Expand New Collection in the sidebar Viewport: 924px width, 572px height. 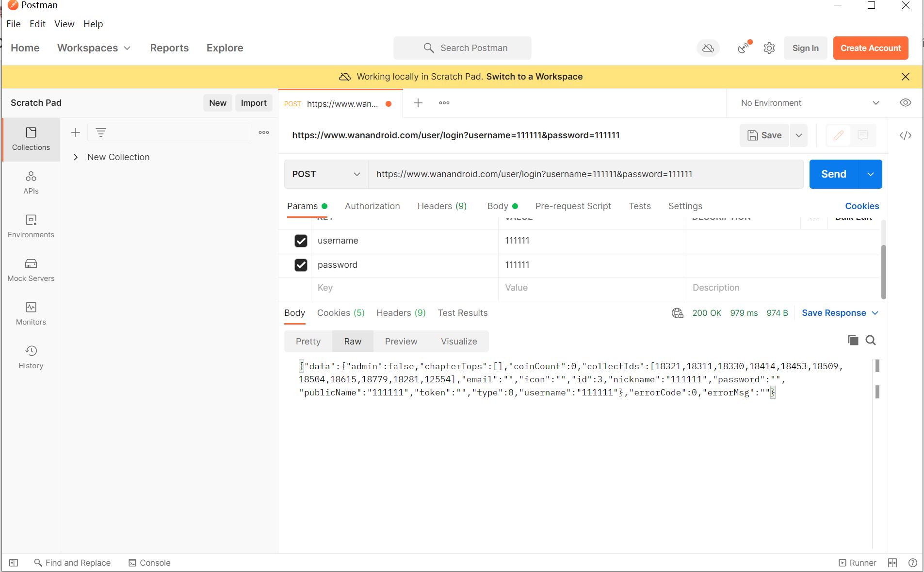pos(76,157)
